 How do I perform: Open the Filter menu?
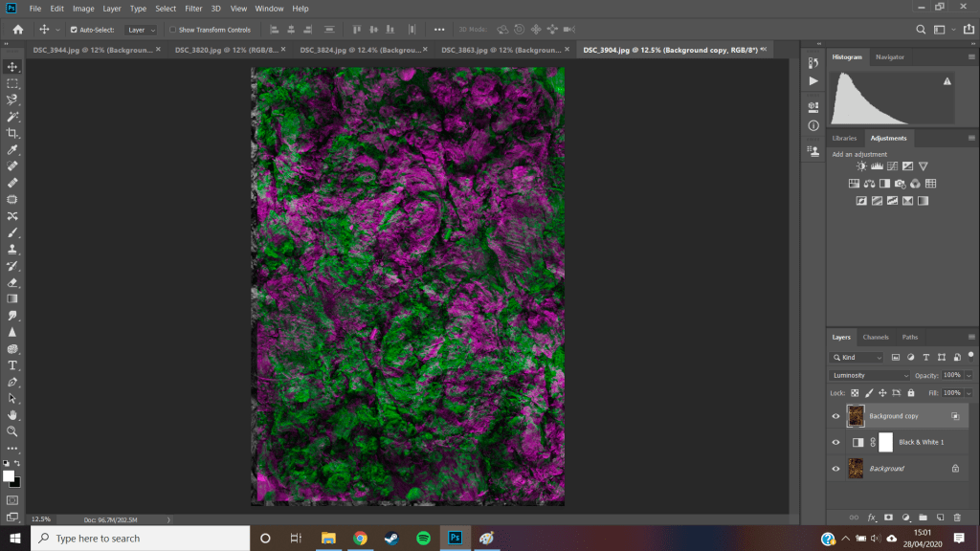pos(193,9)
